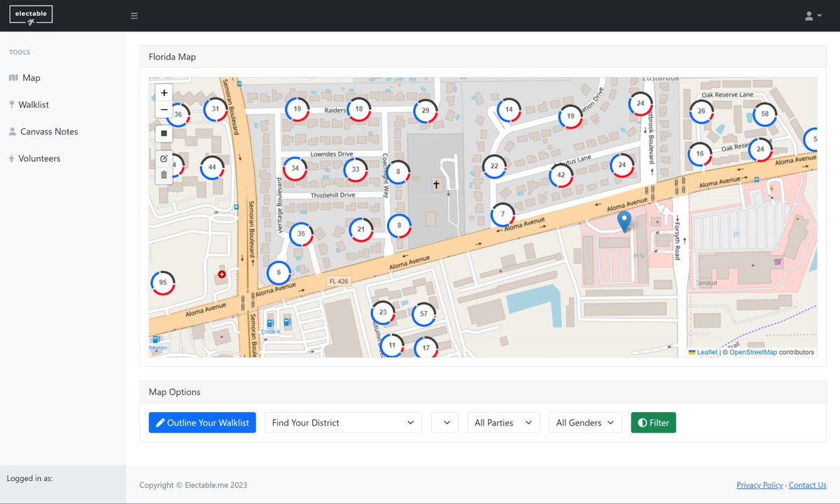Expand the empty dropdown beside district
Screen dimensions: 840x504
coord(445,423)
